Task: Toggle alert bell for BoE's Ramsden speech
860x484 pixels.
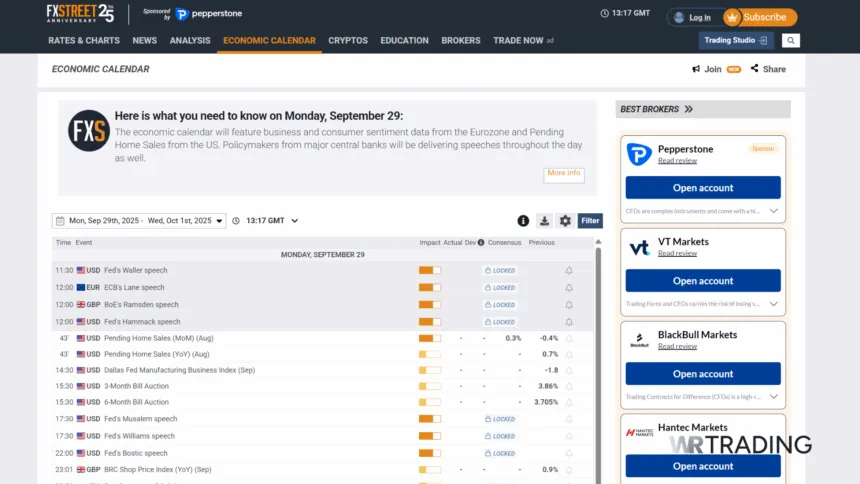Action: [569, 305]
